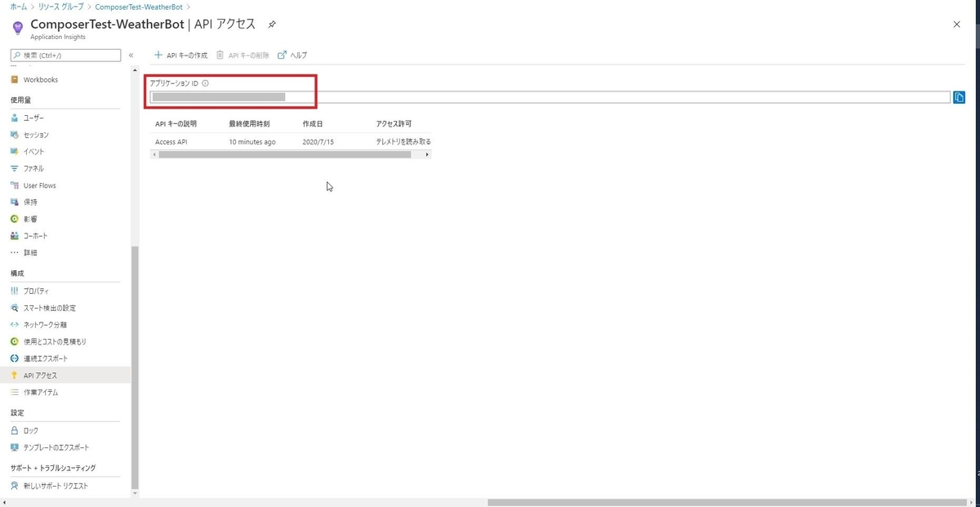
Task: Pin the API Access blade
Action: [272, 24]
